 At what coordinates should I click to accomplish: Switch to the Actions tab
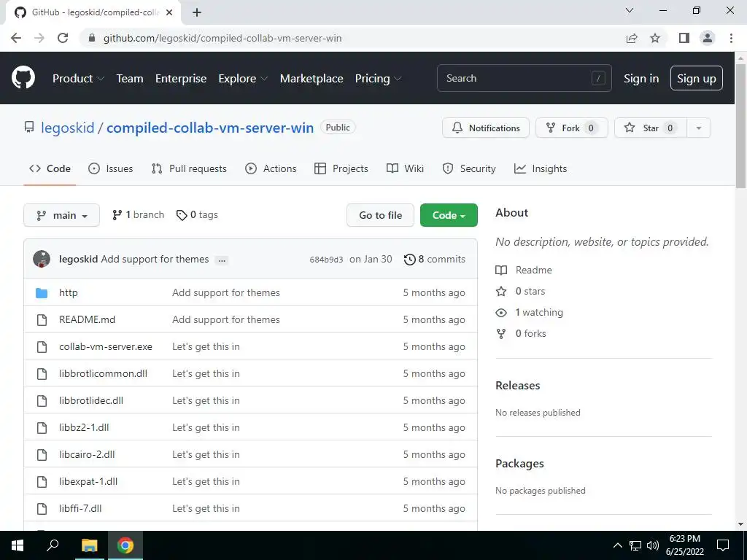pyautogui.click(x=271, y=168)
